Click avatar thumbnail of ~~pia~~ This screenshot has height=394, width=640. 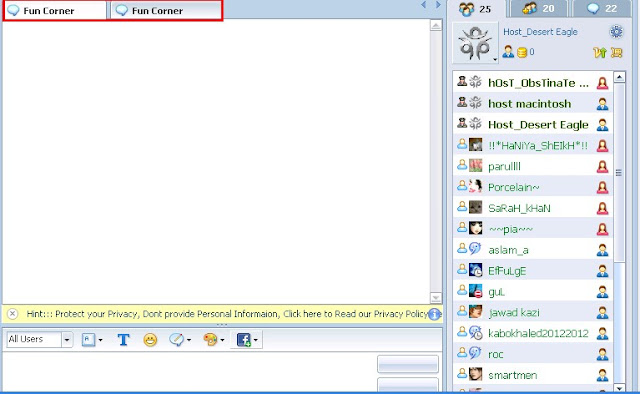[x=476, y=228]
